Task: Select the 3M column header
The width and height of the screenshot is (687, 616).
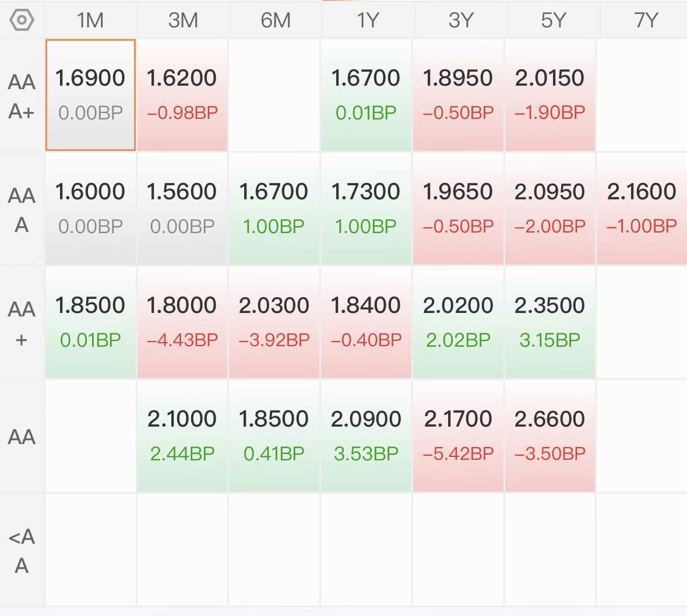Action: [x=183, y=20]
